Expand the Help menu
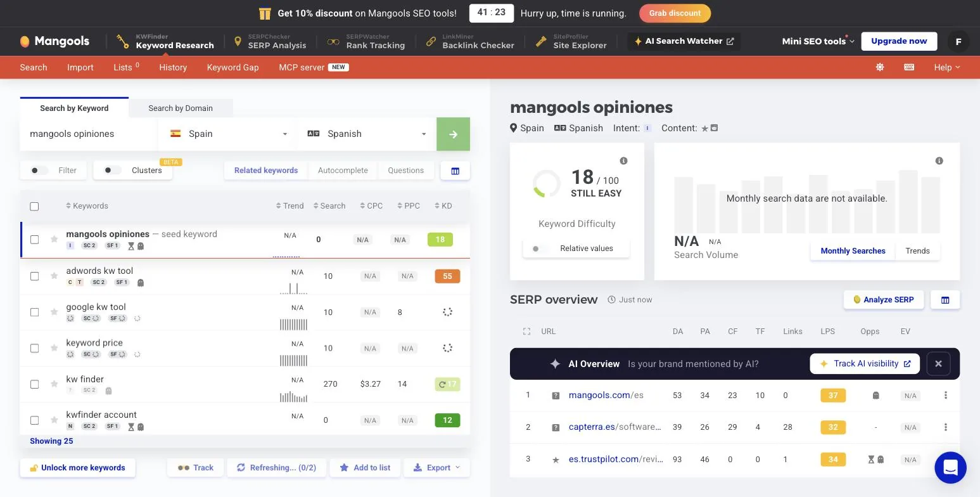The width and height of the screenshot is (980, 497). (x=946, y=67)
